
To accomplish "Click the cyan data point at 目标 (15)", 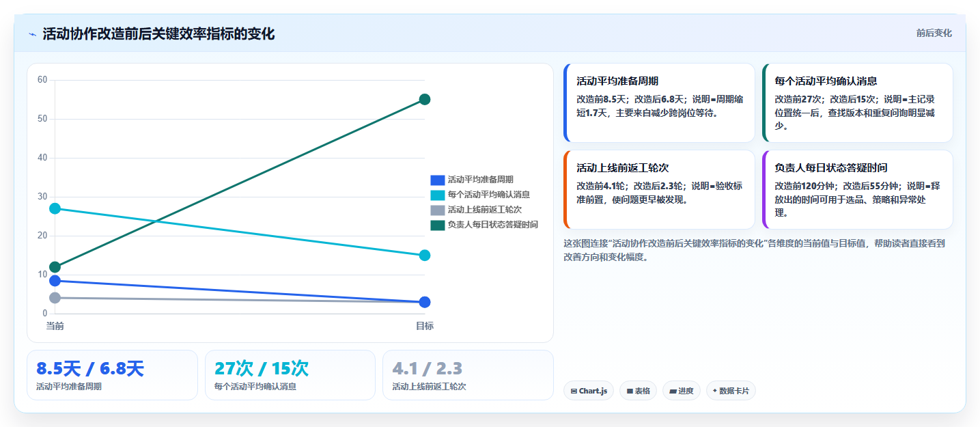I will point(425,256).
